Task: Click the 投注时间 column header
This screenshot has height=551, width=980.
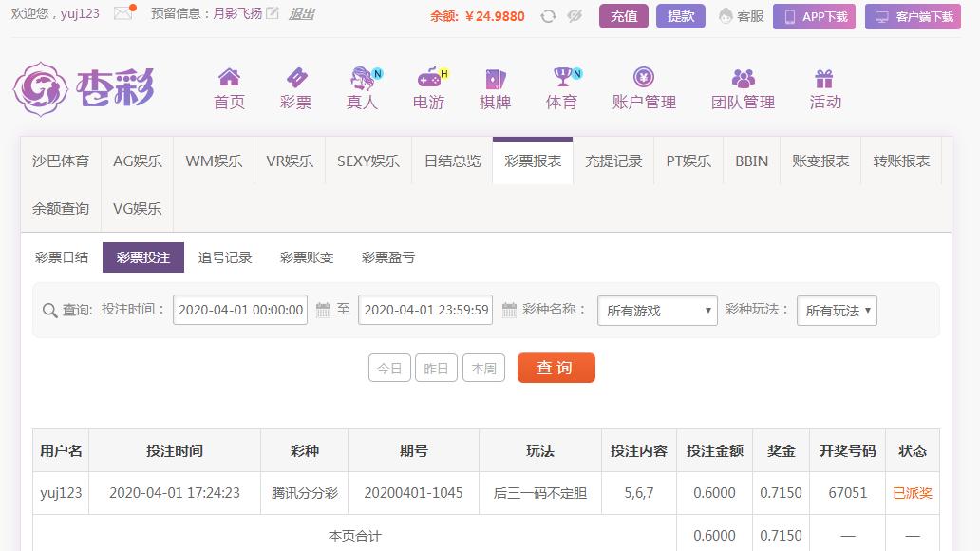Action: (175, 451)
